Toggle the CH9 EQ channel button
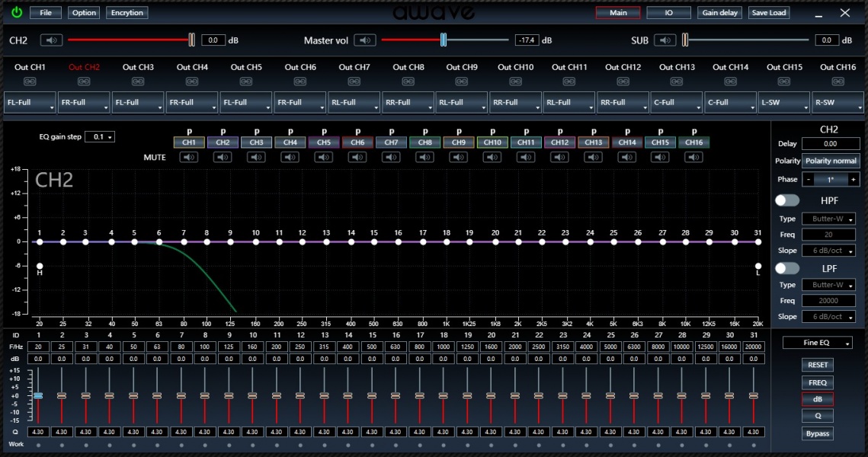 pyautogui.click(x=459, y=142)
